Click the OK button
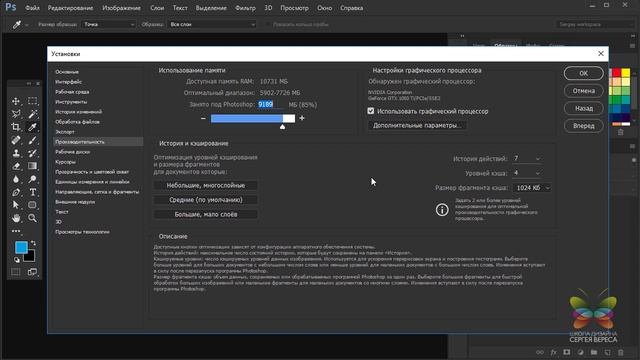Viewport: 640px width, 360px height. [x=584, y=73]
